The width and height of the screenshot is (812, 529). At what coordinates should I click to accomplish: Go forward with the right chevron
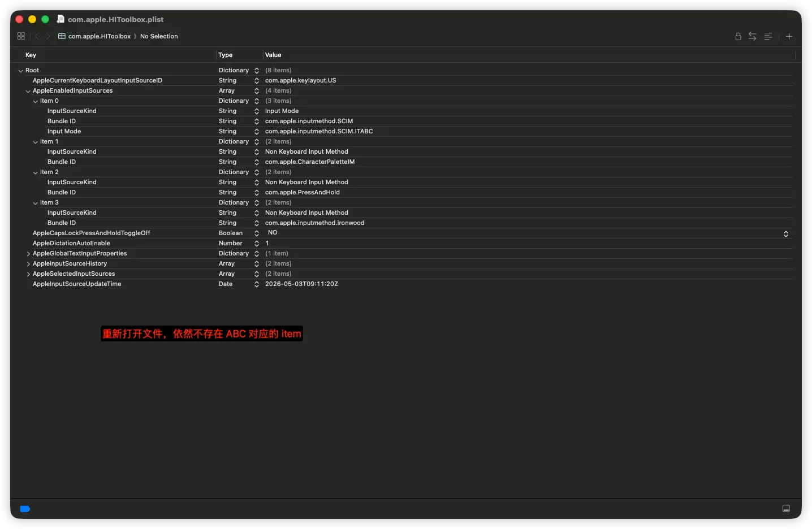click(48, 36)
